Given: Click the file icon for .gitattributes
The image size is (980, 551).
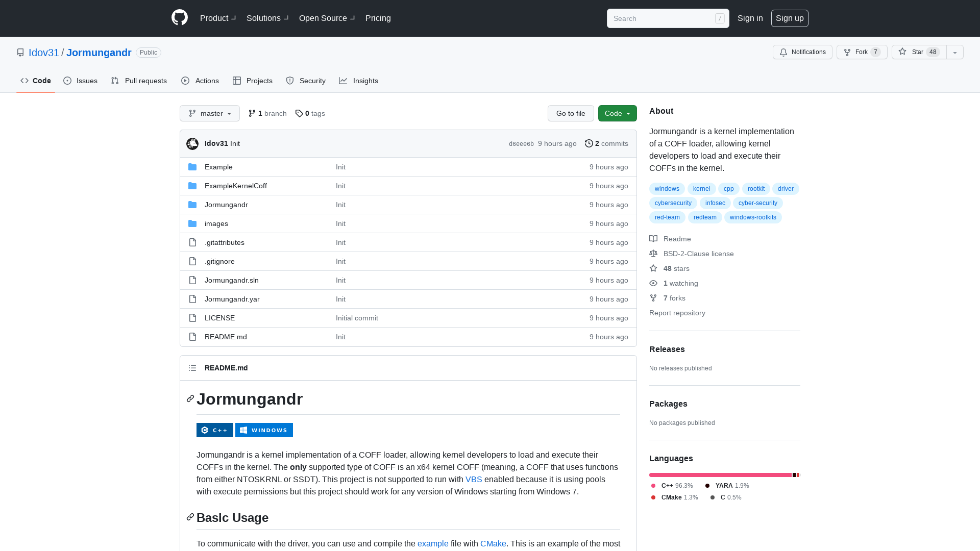Looking at the screenshot, I should [192, 242].
